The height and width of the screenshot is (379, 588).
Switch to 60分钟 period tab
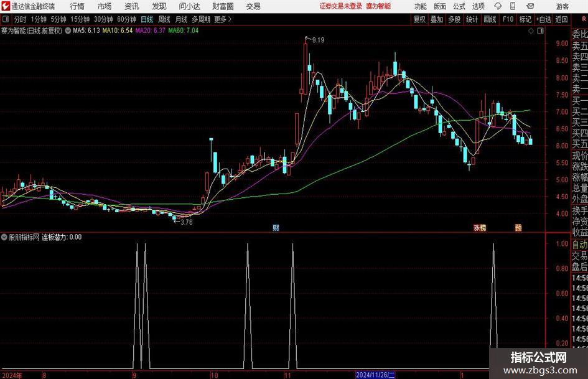[126, 19]
